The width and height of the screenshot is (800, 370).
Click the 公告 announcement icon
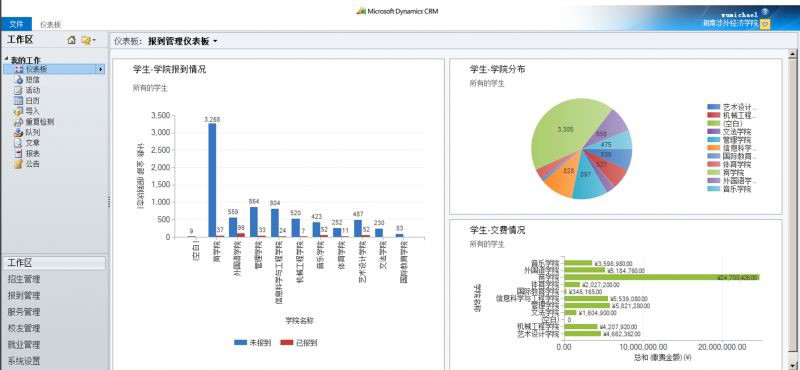[x=18, y=164]
